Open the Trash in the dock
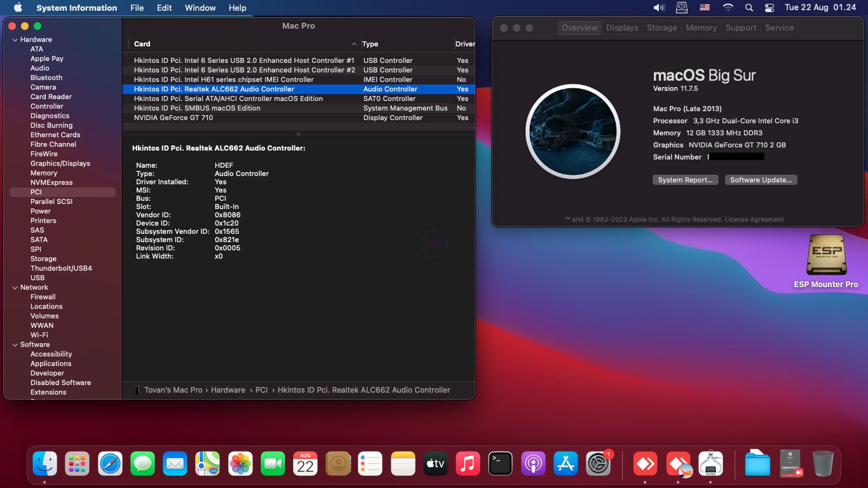This screenshot has height=488, width=868. point(823,464)
